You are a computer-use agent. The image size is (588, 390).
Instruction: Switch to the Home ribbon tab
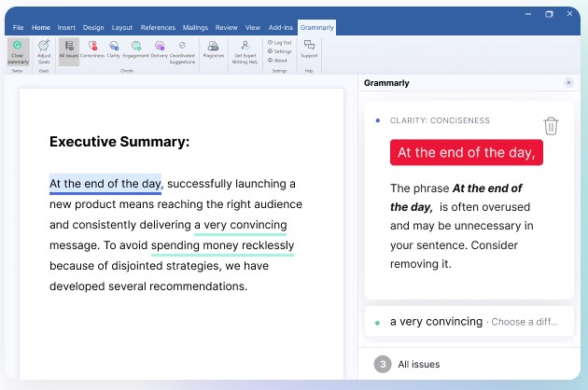pyautogui.click(x=41, y=28)
